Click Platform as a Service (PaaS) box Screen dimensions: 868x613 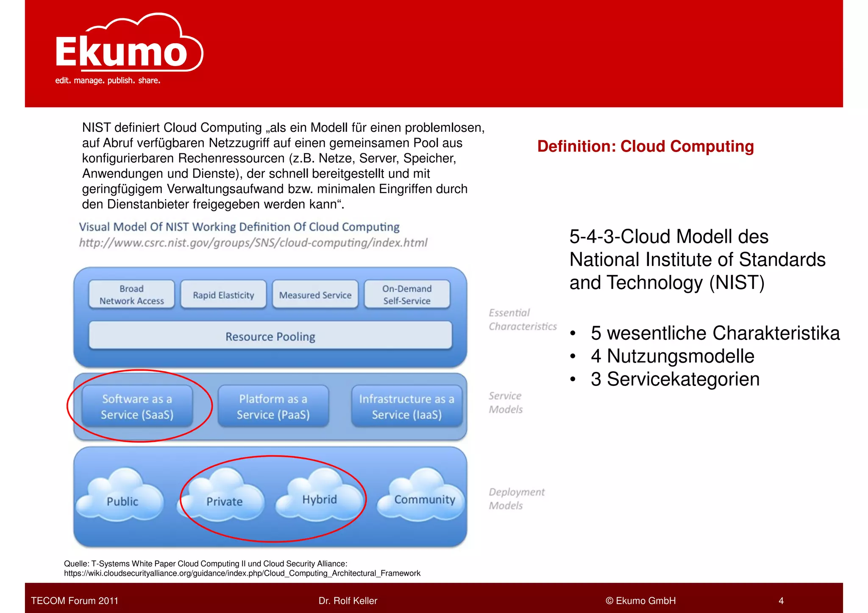(x=273, y=406)
